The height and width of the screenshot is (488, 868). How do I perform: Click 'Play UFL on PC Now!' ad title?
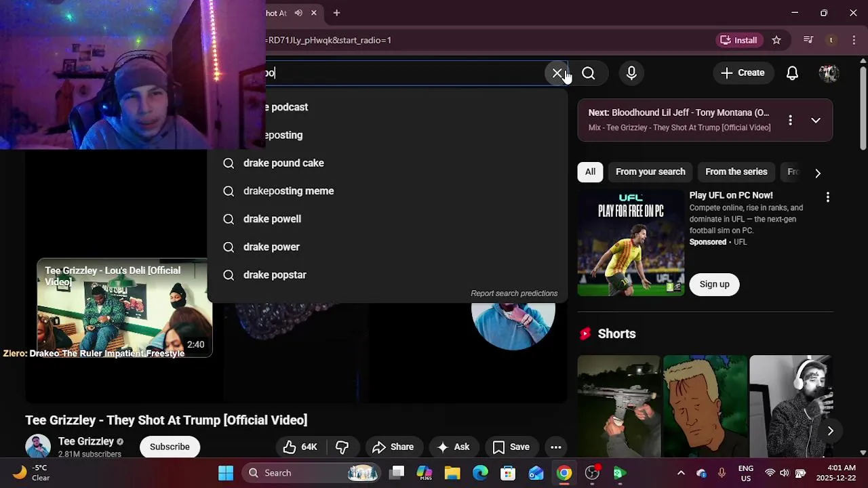click(x=731, y=195)
